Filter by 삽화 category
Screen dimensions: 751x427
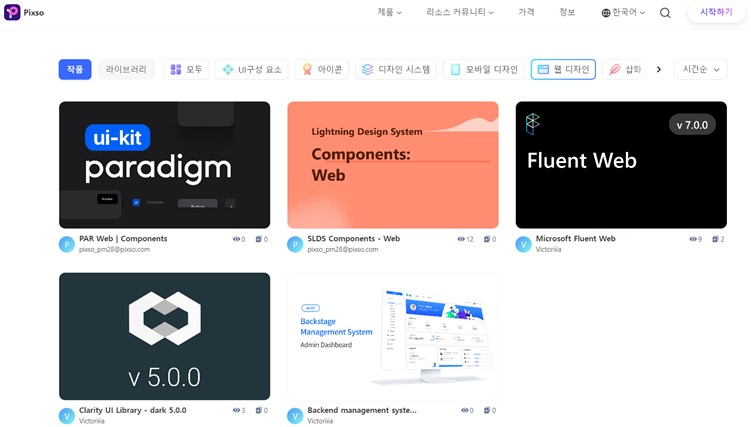coord(625,69)
